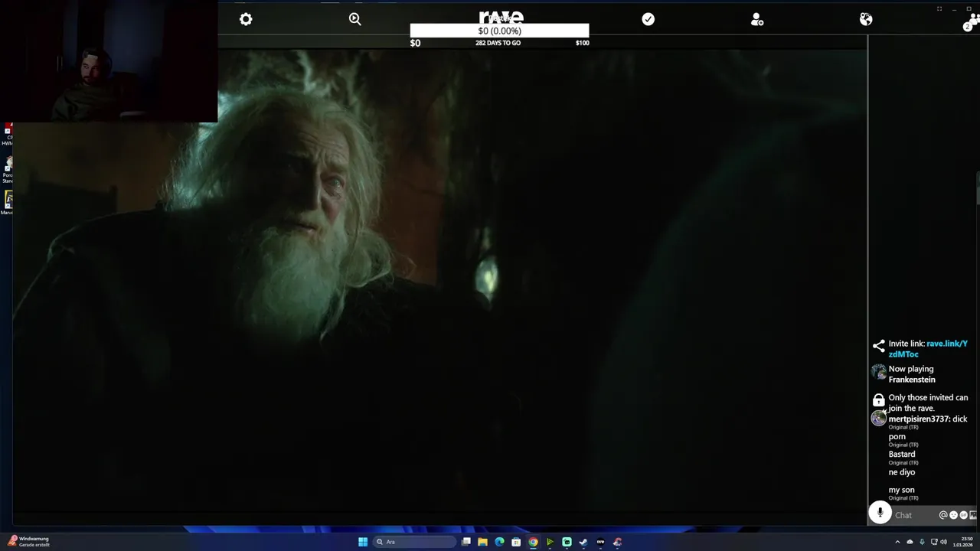
Task: Open the green play-arrow app on taskbar
Action: (x=550, y=542)
